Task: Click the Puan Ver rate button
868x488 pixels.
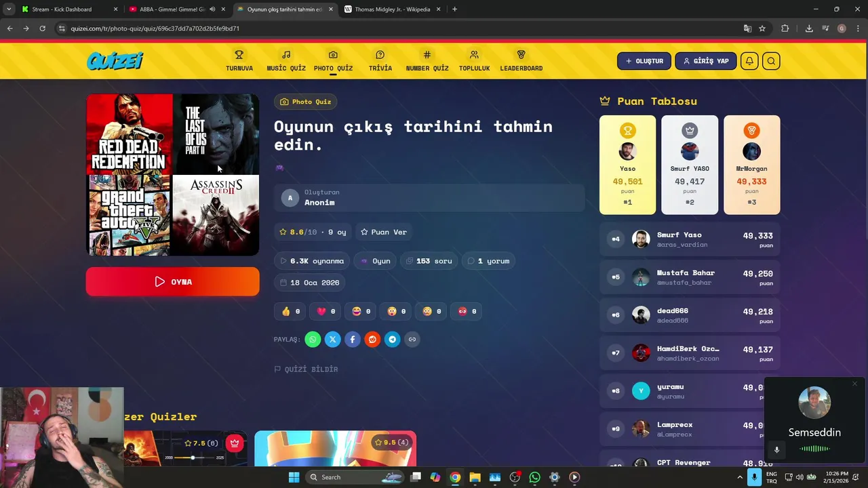Action: [x=384, y=232]
